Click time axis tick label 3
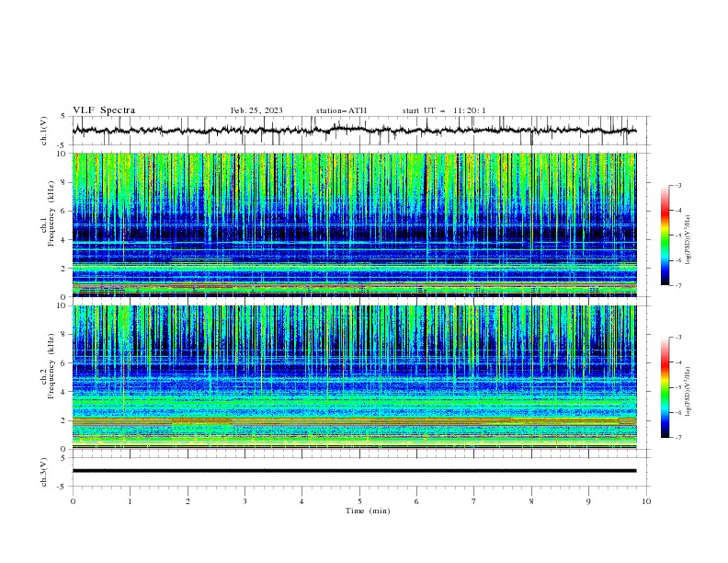The height and width of the screenshot is (563, 728). coord(245,501)
